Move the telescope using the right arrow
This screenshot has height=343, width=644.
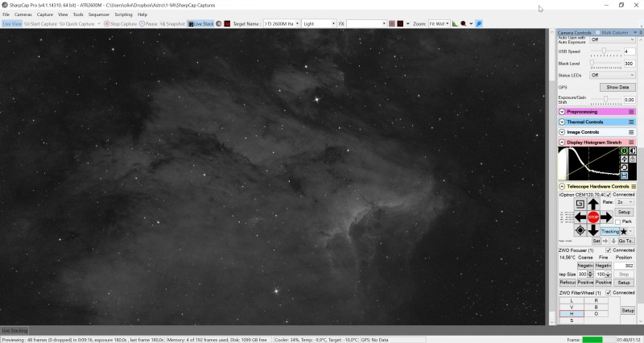[606, 217]
